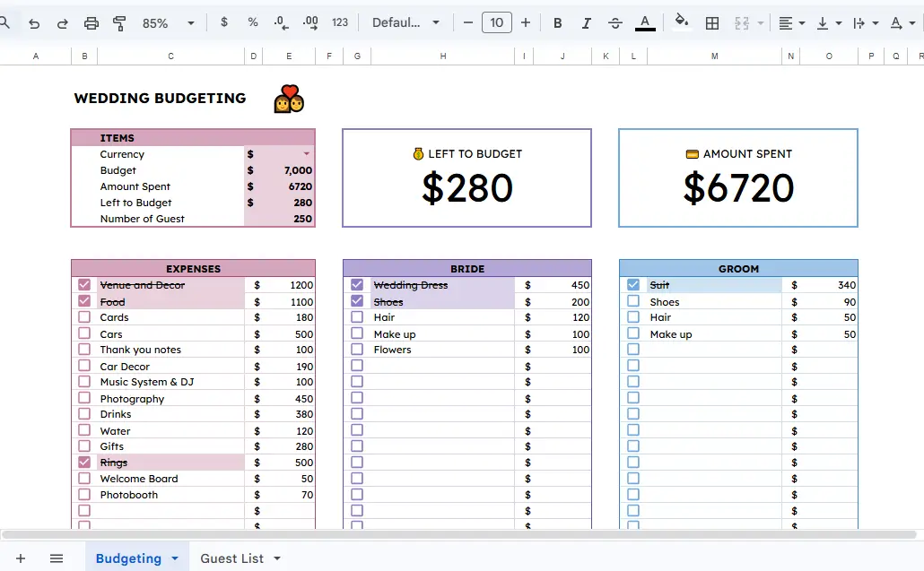
Task: Check the checkbox next to Cards expense
Action: click(84, 316)
